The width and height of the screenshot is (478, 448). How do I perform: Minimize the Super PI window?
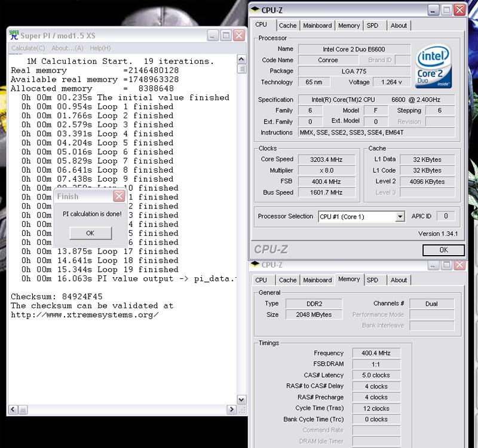(x=213, y=35)
